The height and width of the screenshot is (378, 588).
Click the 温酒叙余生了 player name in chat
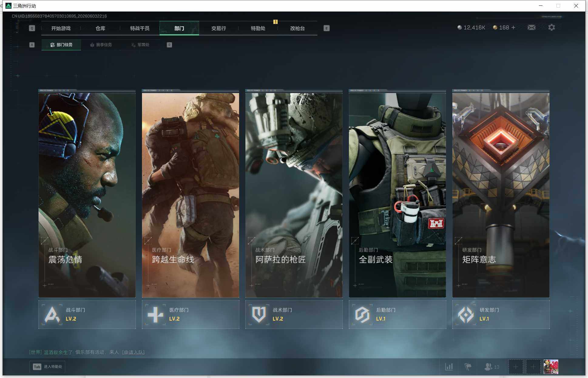pos(58,352)
